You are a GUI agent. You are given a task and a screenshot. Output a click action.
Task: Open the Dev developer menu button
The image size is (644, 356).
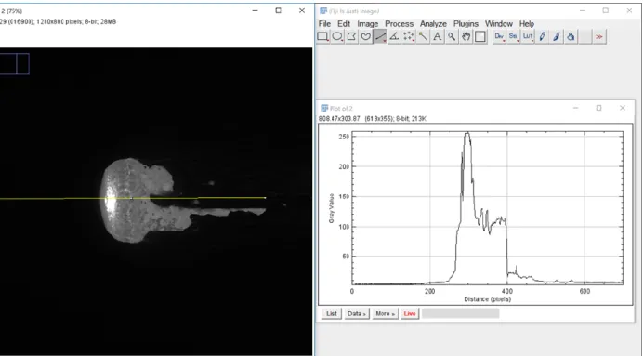click(499, 36)
